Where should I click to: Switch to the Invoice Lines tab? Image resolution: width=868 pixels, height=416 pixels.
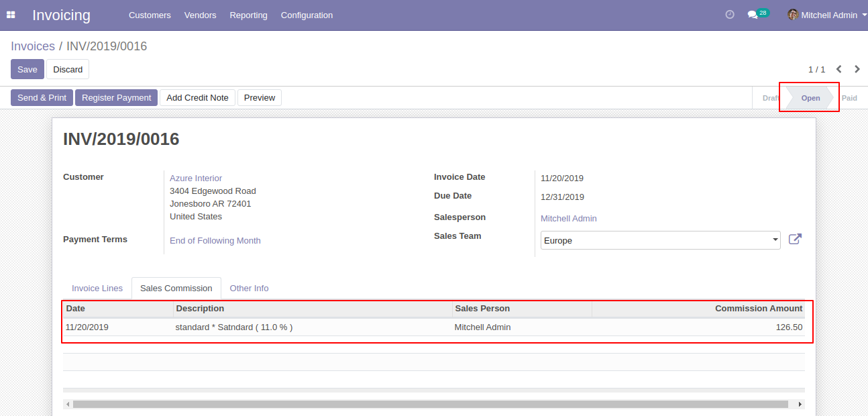tap(97, 289)
